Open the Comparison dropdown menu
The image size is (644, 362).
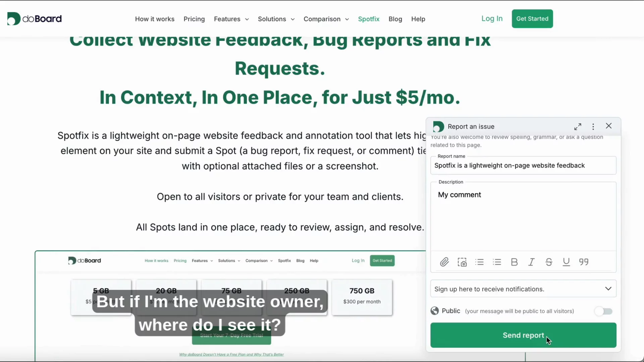click(326, 19)
